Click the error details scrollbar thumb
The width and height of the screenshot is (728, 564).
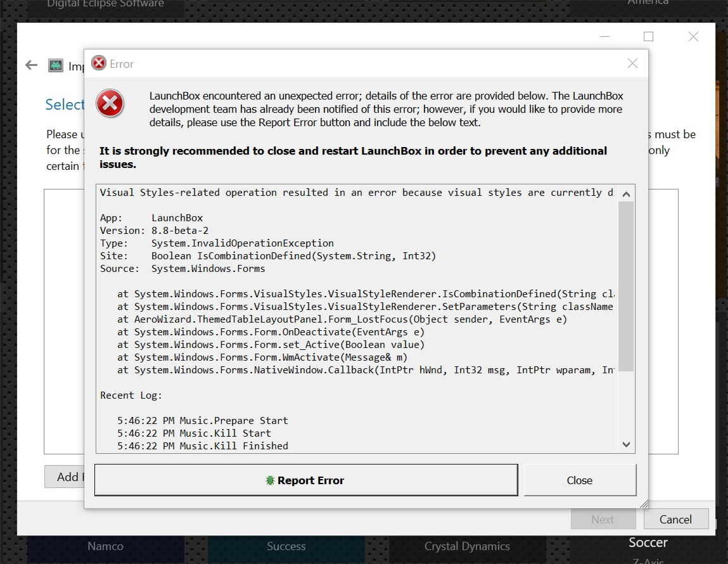click(626, 285)
